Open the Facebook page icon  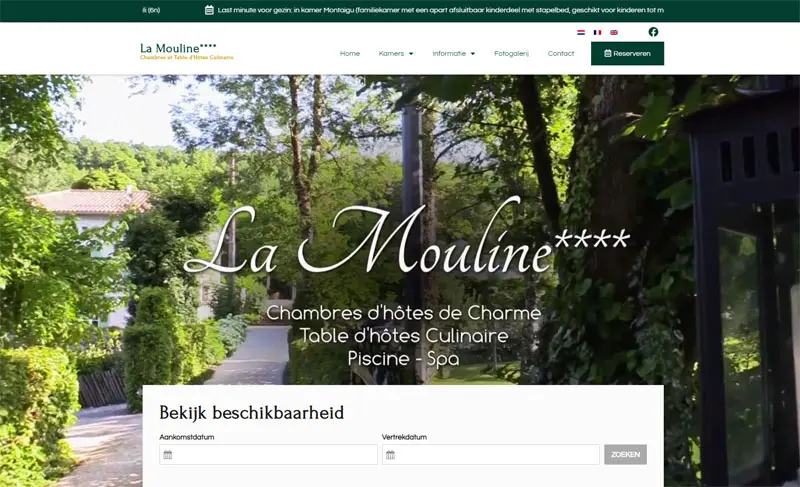(x=653, y=32)
